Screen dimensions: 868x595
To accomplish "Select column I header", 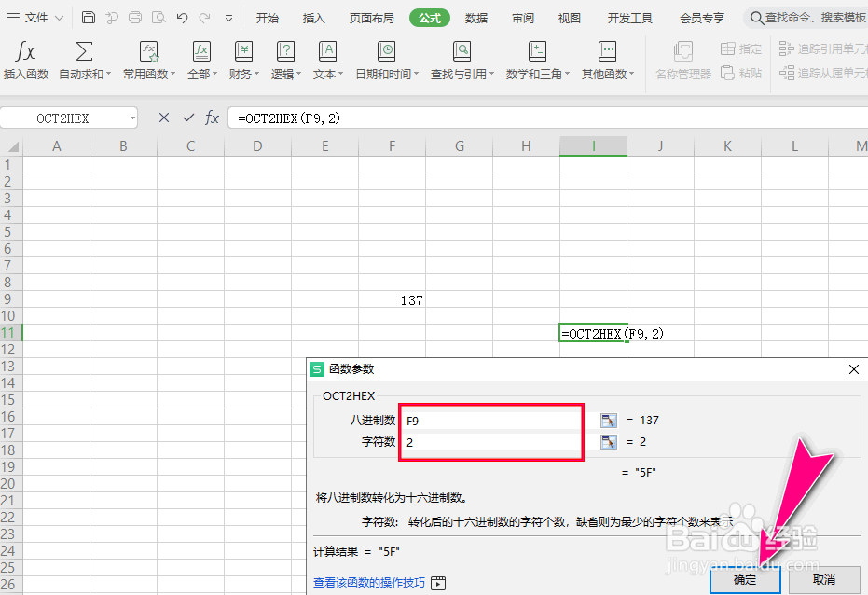I will (x=593, y=146).
